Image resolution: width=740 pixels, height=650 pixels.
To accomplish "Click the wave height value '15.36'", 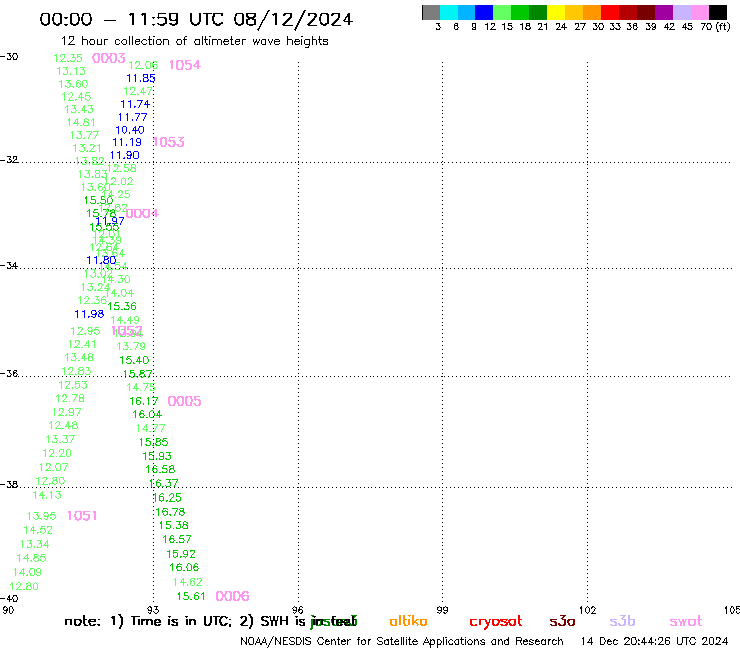I will pos(122,306).
